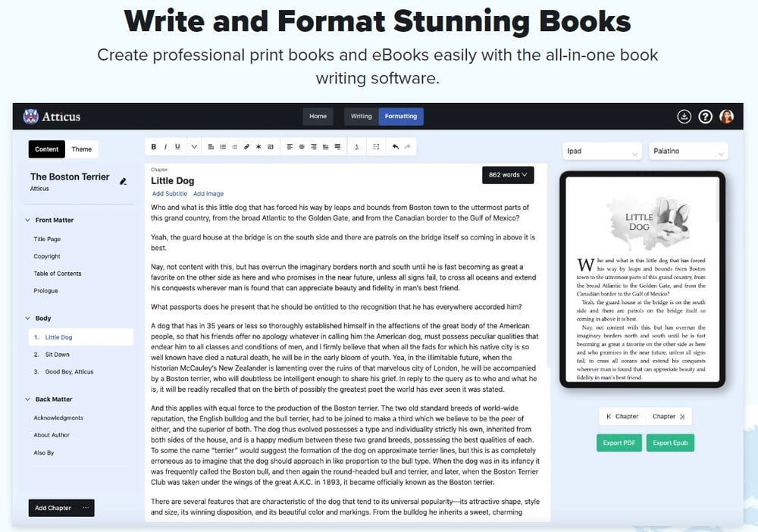Toggle italic formatting in editor toolbar
Viewport: 758px width, 532px height.
165,147
